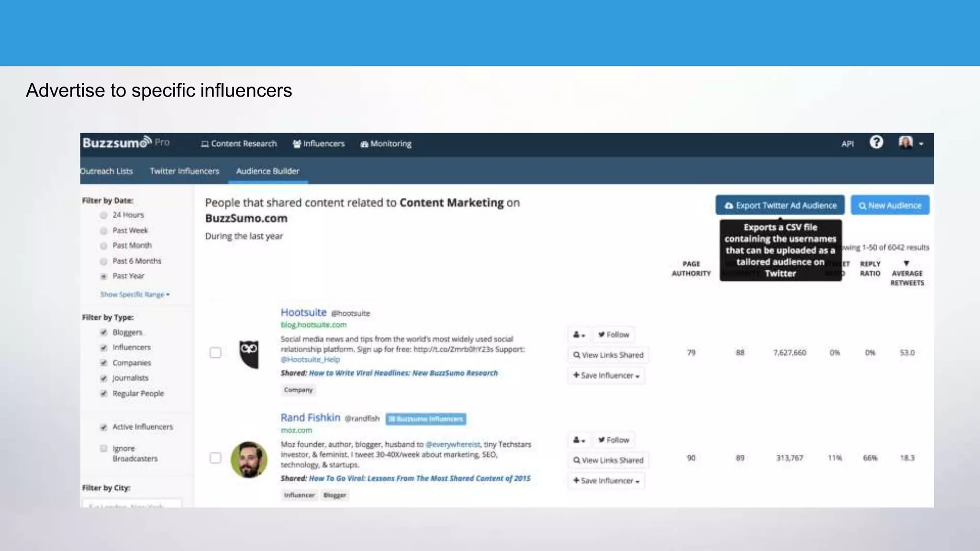Open Rand Fishkin's person dropdown button
Screen dimensions: 980x551
pyautogui.click(x=579, y=440)
